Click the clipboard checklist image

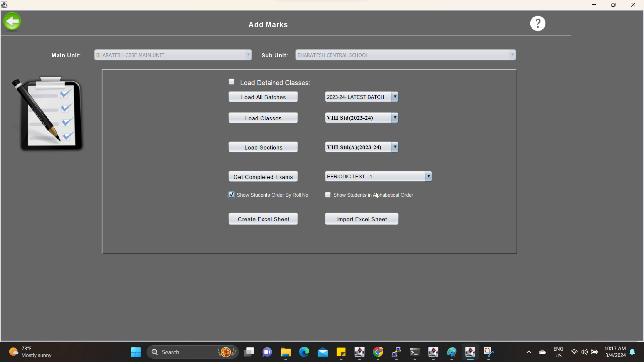pos(50,113)
